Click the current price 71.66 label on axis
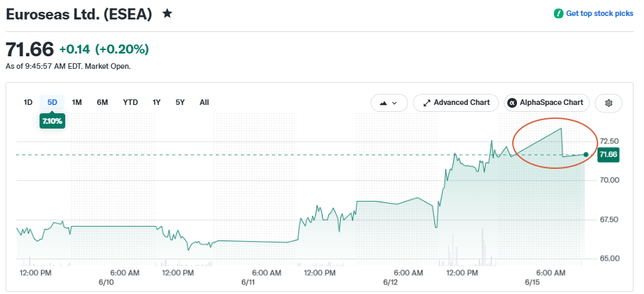 (609, 154)
